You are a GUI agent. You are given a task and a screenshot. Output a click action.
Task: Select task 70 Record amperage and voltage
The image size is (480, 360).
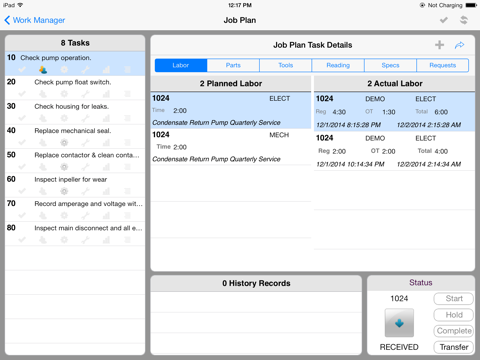(75, 210)
